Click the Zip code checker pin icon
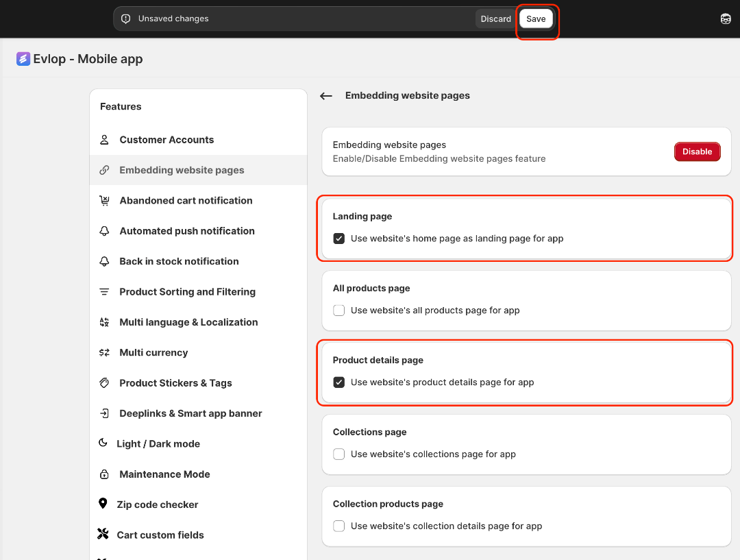The image size is (740, 560). 103,504
